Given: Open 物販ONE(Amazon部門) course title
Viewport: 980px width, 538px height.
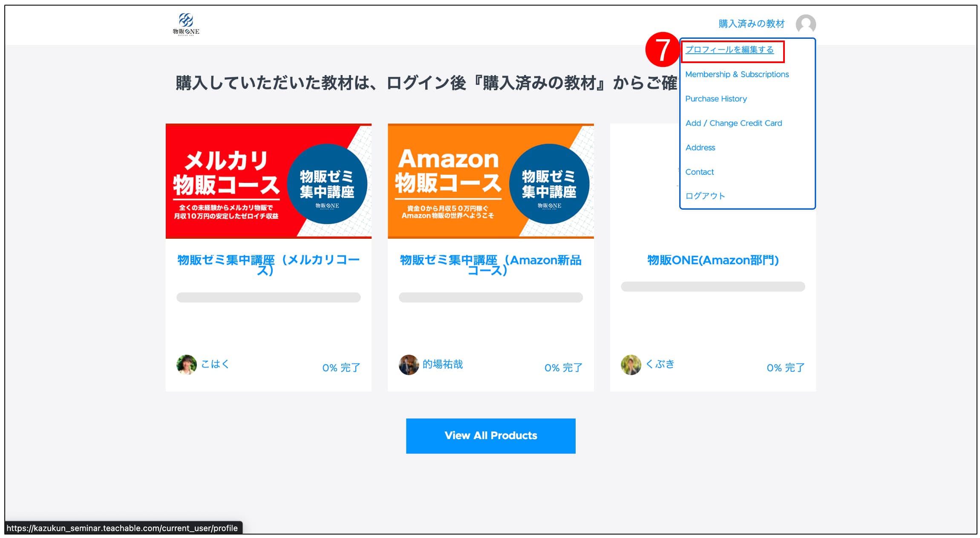Looking at the screenshot, I should [x=713, y=260].
